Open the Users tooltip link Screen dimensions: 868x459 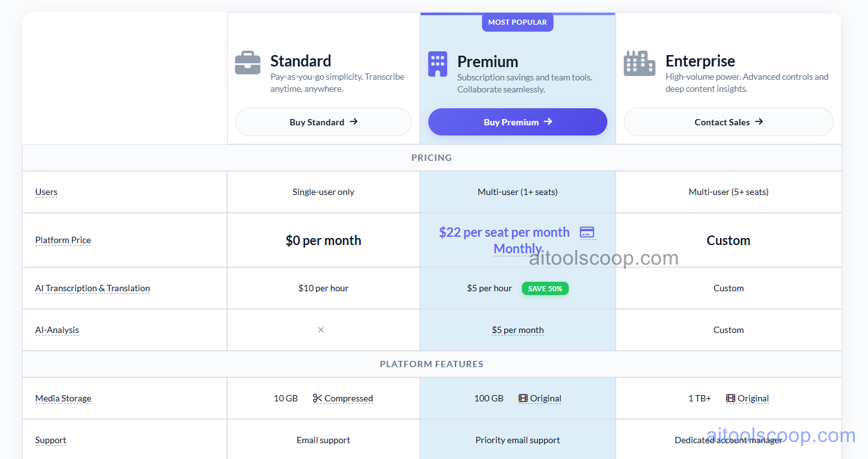click(46, 192)
